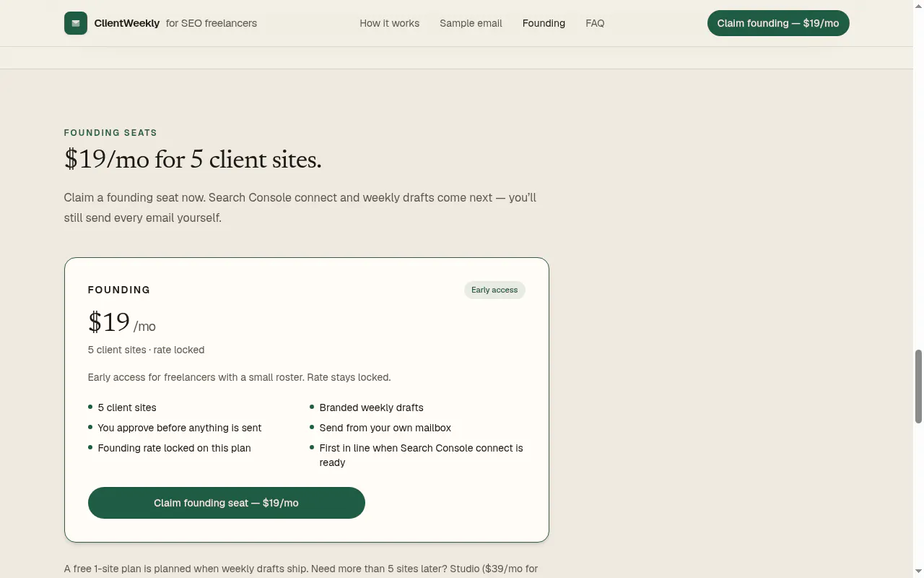Screen dimensions: 924x578
Task: Click 'for SEO freelancers' tagline
Action: click(x=212, y=23)
